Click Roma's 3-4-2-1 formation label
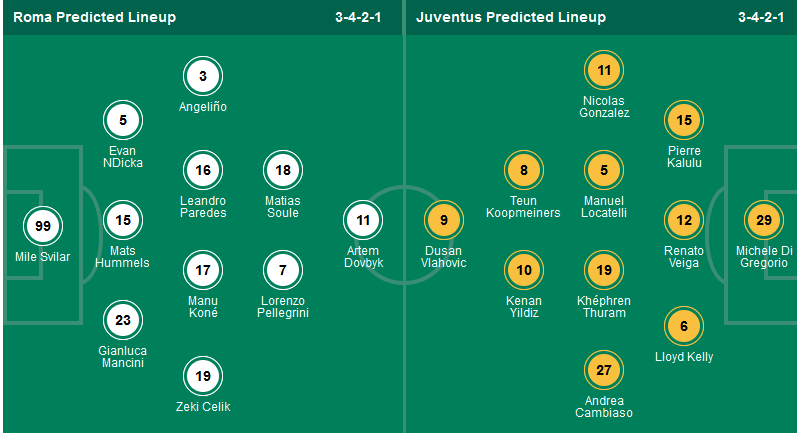Viewport: 797px width, 433px height. pyautogui.click(x=364, y=17)
